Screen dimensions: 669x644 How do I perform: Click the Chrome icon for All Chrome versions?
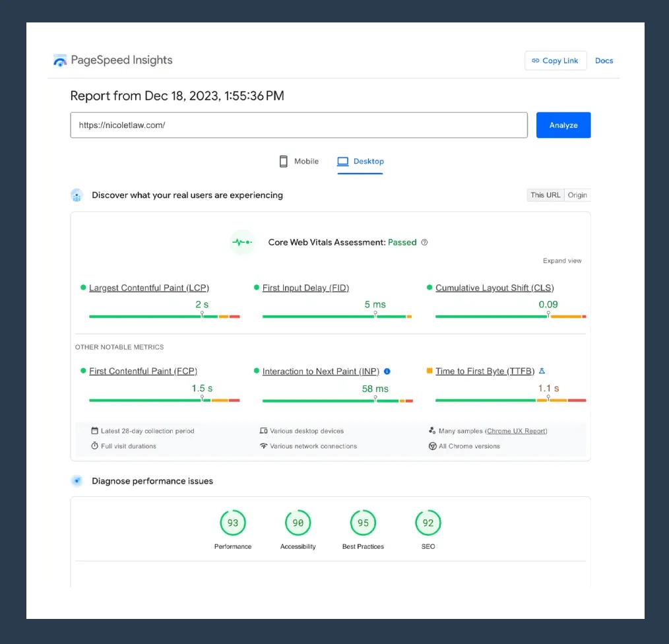[432, 446]
